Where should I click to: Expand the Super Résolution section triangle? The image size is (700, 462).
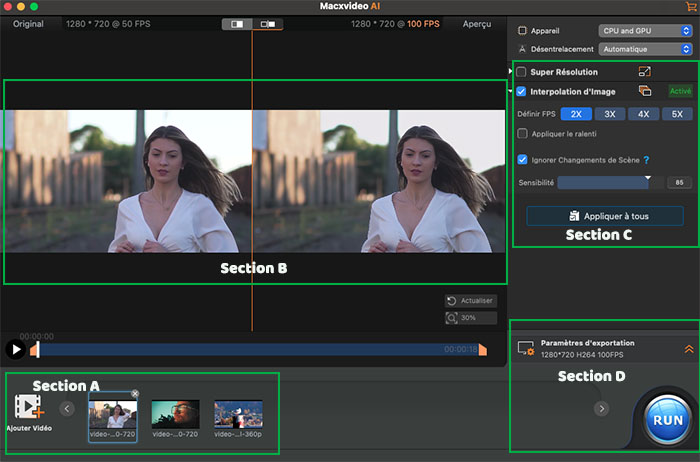pyautogui.click(x=510, y=71)
